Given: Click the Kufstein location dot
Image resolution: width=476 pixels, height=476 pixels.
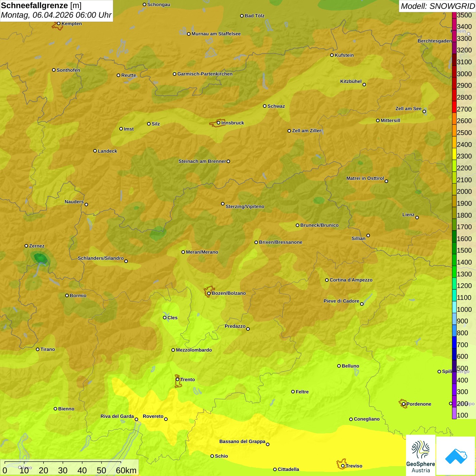Looking at the screenshot, I should [332, 55].
